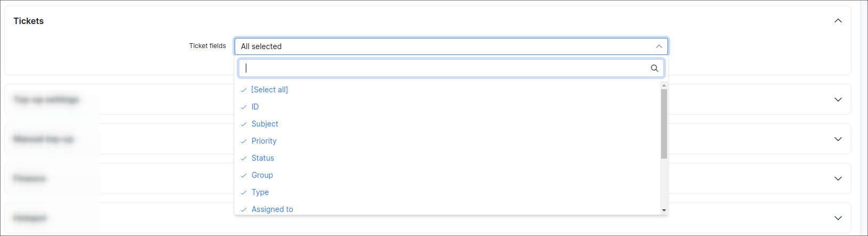
Task: Deselect the Priority field option
Action: [264, 141]
